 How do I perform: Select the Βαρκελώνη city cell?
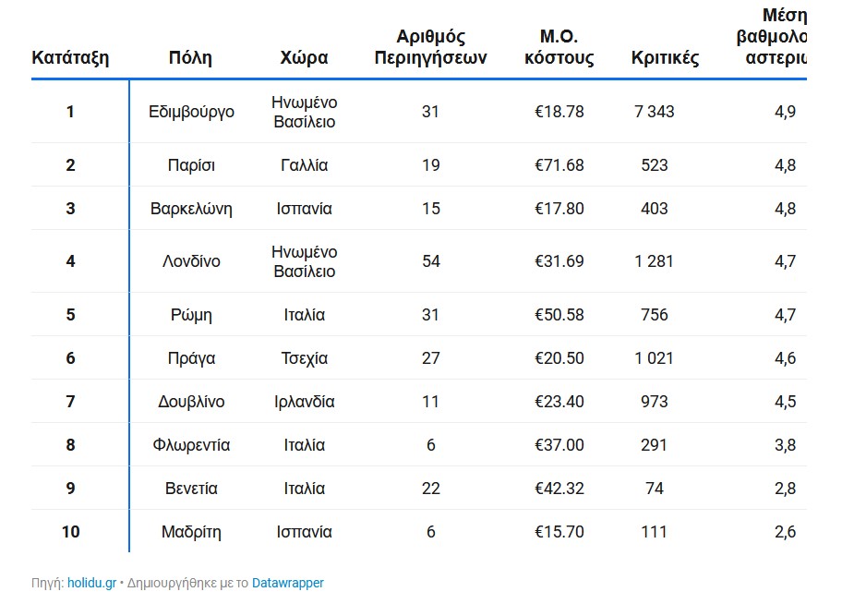tap(191, 209)
